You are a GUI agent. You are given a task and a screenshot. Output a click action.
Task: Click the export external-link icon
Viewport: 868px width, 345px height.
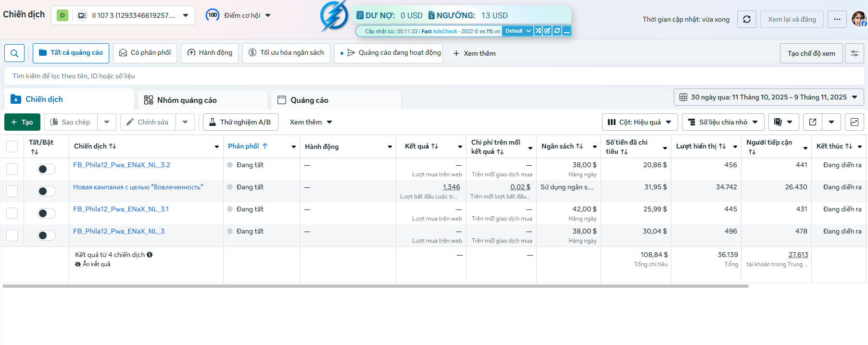813,122
